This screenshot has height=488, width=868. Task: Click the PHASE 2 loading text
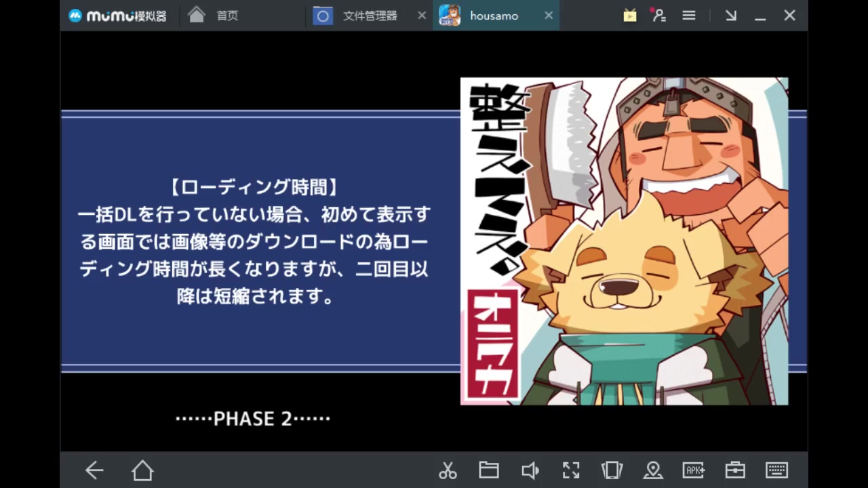[253, 418]
